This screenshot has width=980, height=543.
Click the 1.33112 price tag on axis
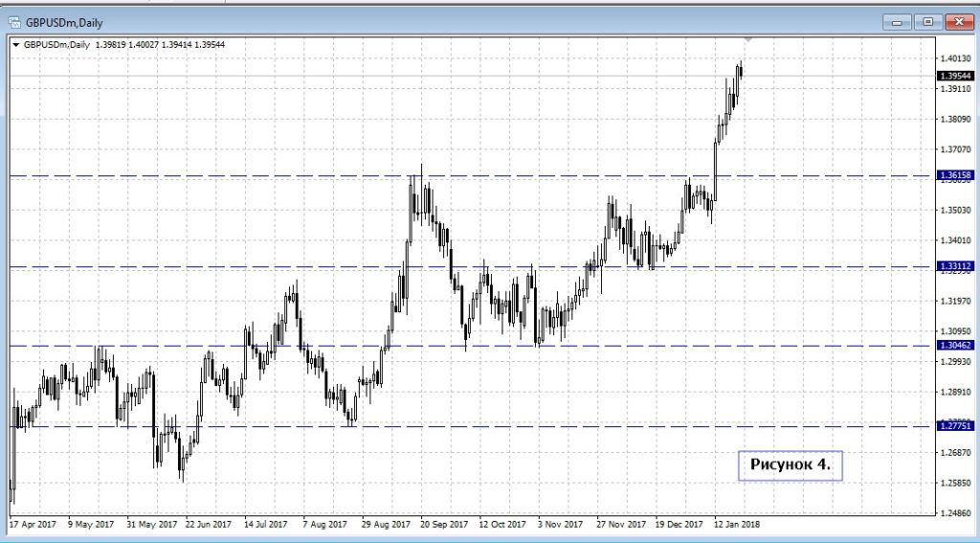(957, 267)
